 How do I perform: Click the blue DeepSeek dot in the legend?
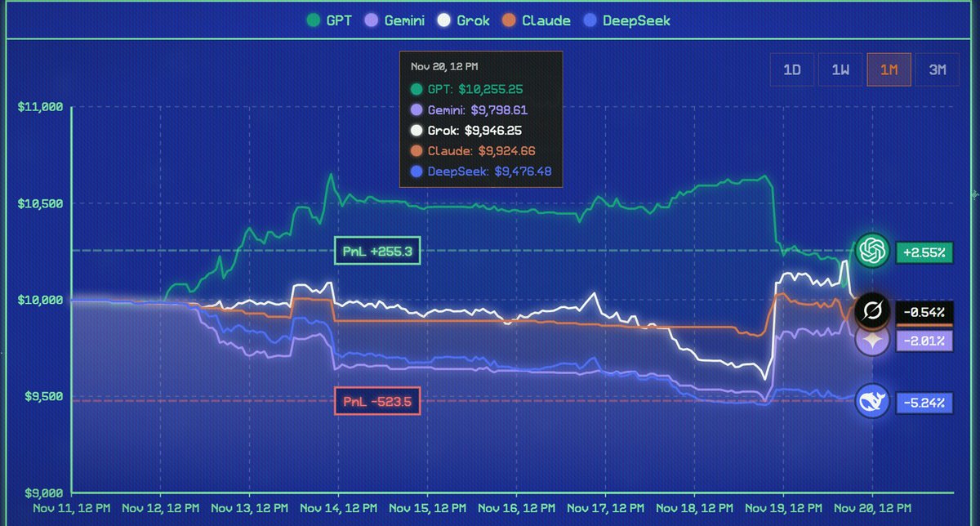click(590, 20)
